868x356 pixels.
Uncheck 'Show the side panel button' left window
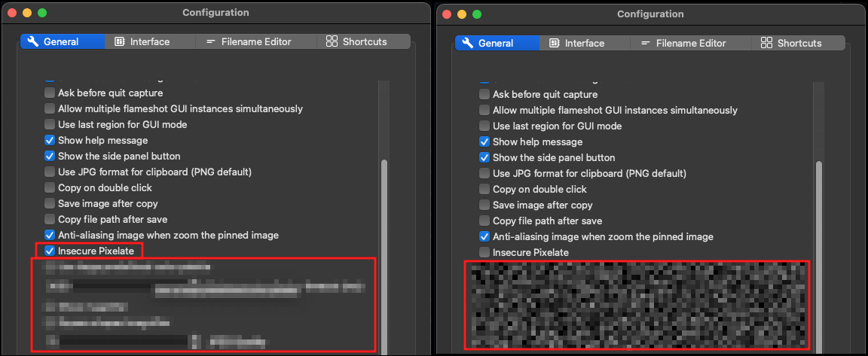[50, 157]
